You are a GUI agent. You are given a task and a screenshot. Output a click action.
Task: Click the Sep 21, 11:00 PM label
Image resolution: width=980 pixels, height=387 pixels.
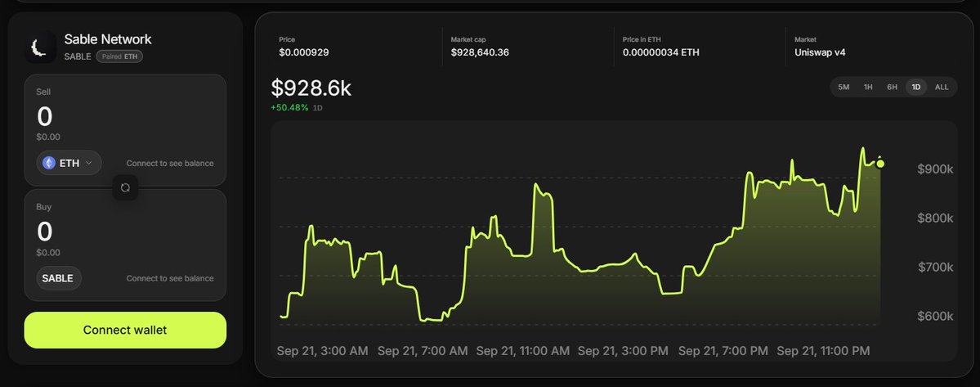pyautogui.click(x=823, y=351)
